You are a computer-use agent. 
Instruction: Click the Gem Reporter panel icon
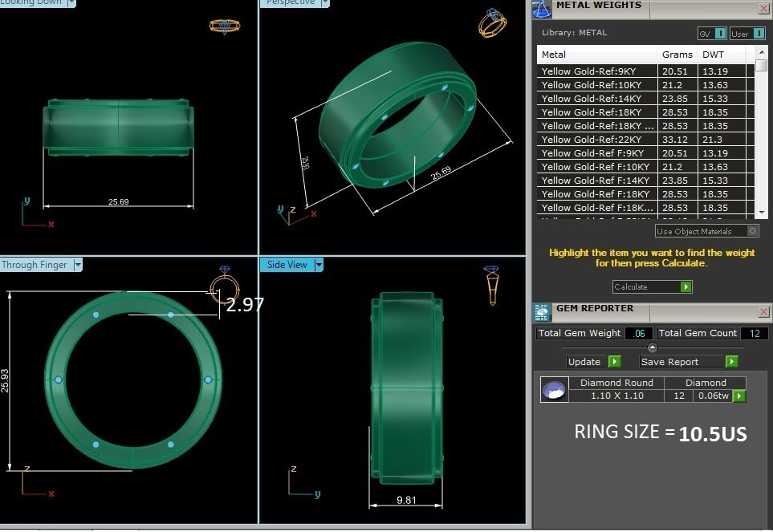point(542,311)
